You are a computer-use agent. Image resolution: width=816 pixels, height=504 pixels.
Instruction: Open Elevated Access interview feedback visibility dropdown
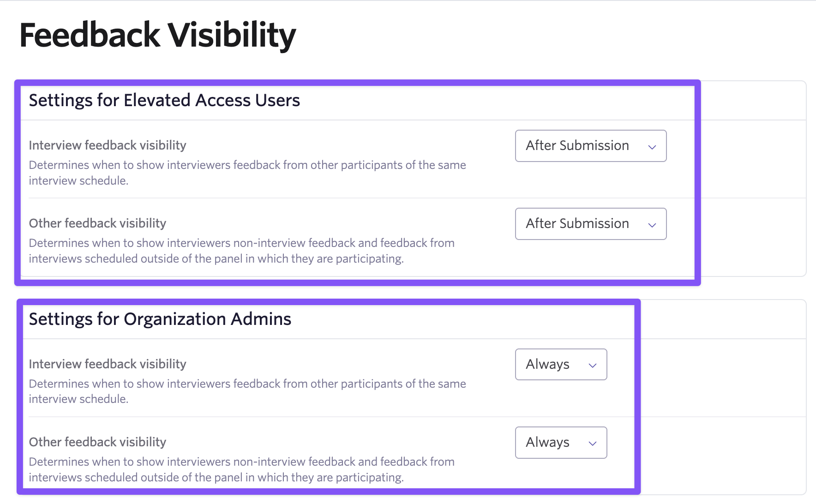(590, 146)
